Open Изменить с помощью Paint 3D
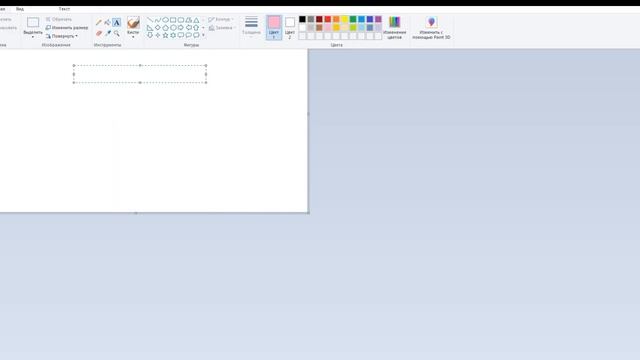 (x=431, y=28)
